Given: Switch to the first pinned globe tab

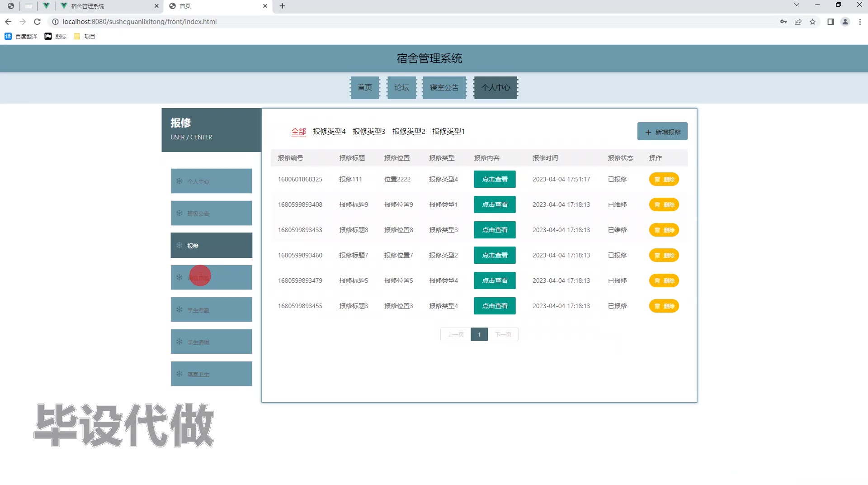Looking at the screenshot, I should point(11,6).
